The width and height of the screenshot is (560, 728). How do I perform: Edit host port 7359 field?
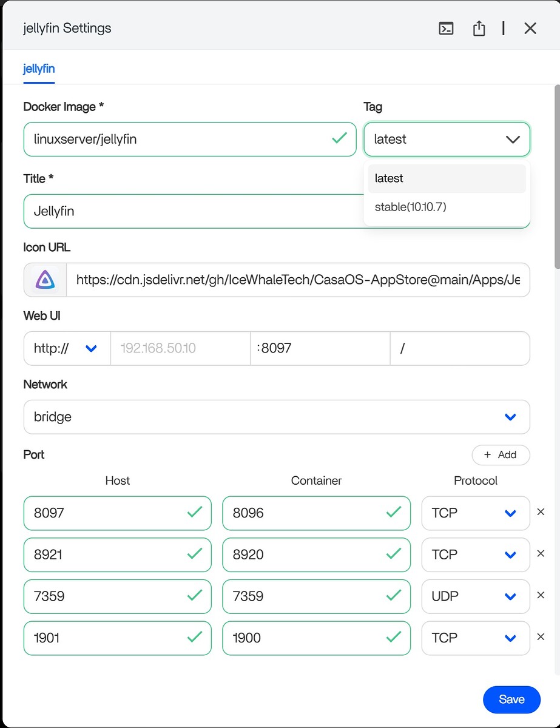pyautogui.click(x=117, y=596)
